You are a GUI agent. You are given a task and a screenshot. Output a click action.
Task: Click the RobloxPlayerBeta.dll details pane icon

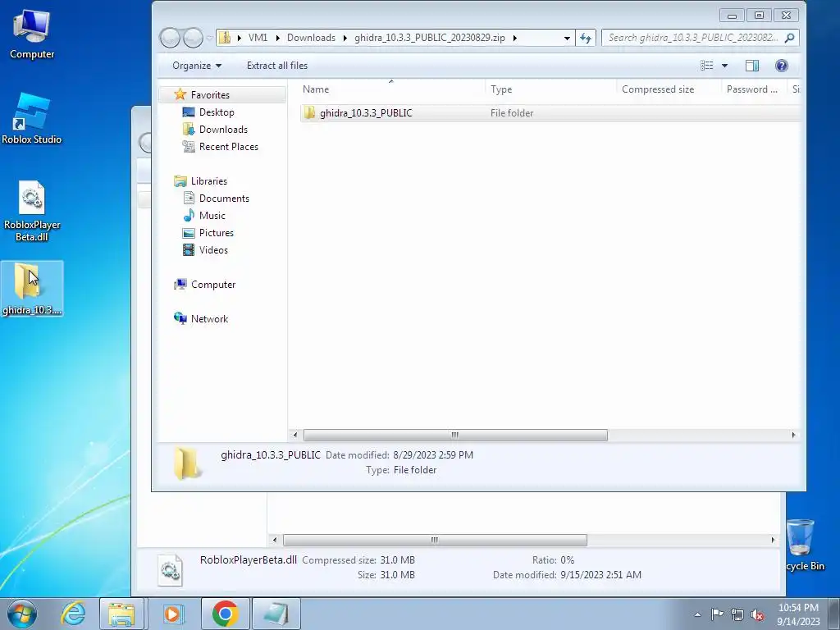click(x=171, y=569)
